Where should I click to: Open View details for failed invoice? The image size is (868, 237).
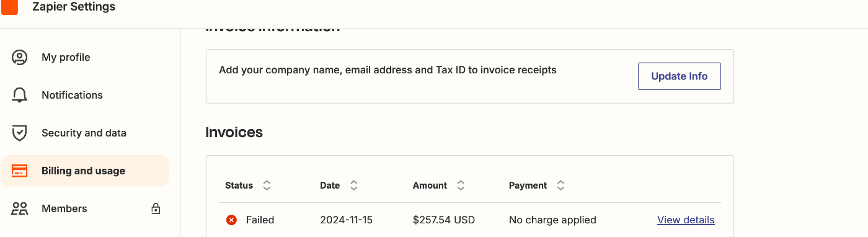(x=686, y=220)
